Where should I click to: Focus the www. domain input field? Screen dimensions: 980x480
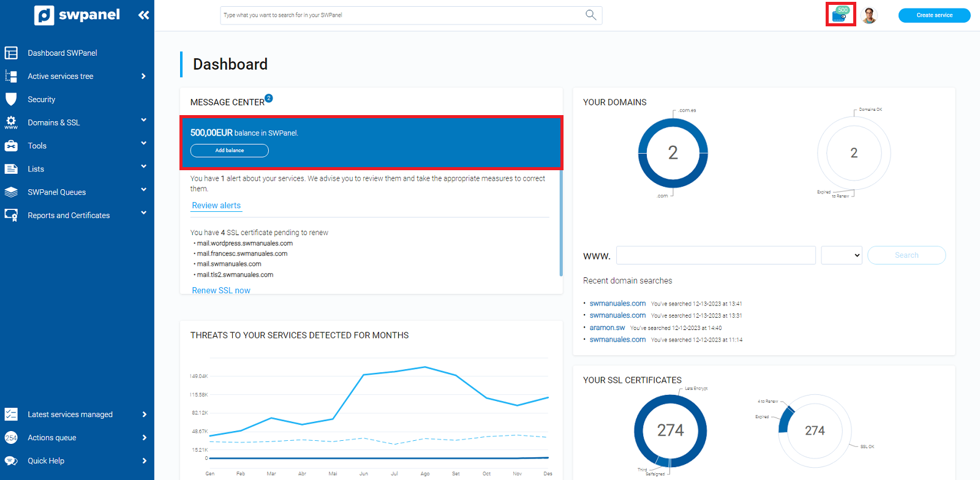tap(716, 255)
